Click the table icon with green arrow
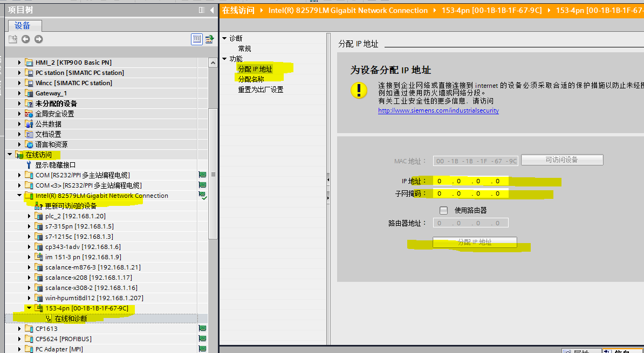 pyautogui.click(x=209, y=39)
